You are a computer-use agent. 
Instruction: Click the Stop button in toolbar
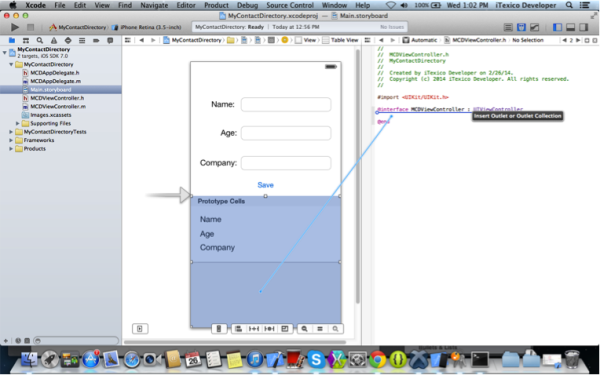(x=31, y=27)
